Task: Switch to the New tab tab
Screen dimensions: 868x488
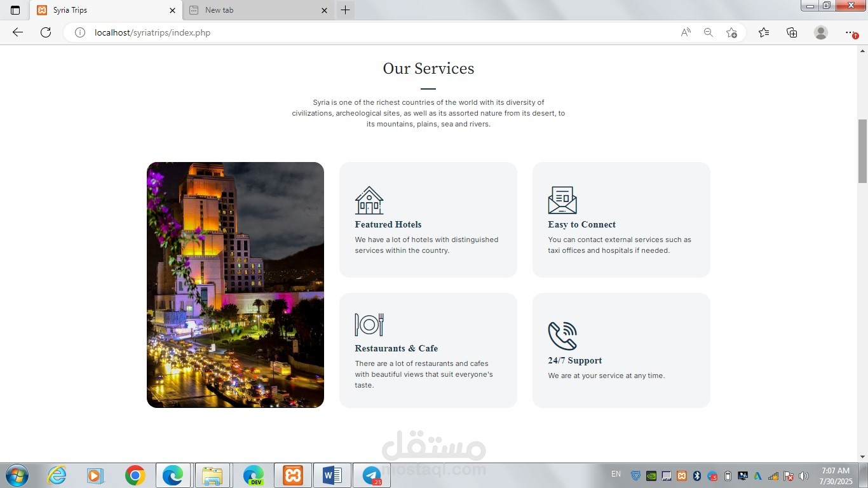Action: coord(258,10)
